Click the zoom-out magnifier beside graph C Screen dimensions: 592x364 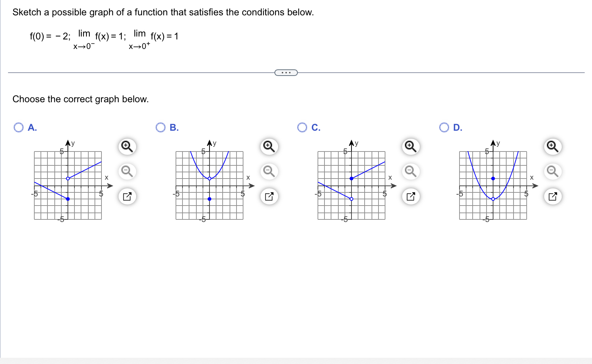point(411,171)
